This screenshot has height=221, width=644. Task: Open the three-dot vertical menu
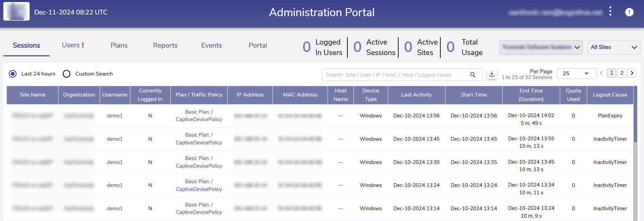pyautogui.click(x=610, y=12)
